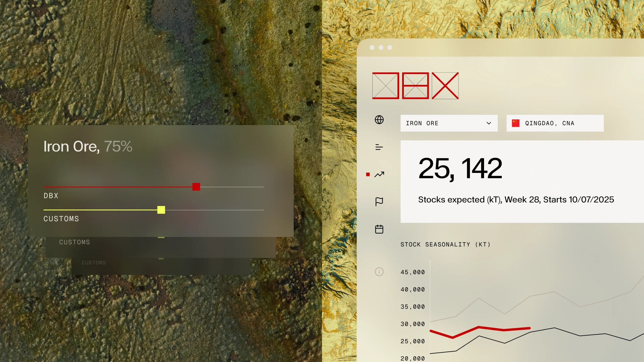The height and width of the screenshot is (362, 644).
Task: Click the Iron Ore, 75% heading
Action: 88,146
